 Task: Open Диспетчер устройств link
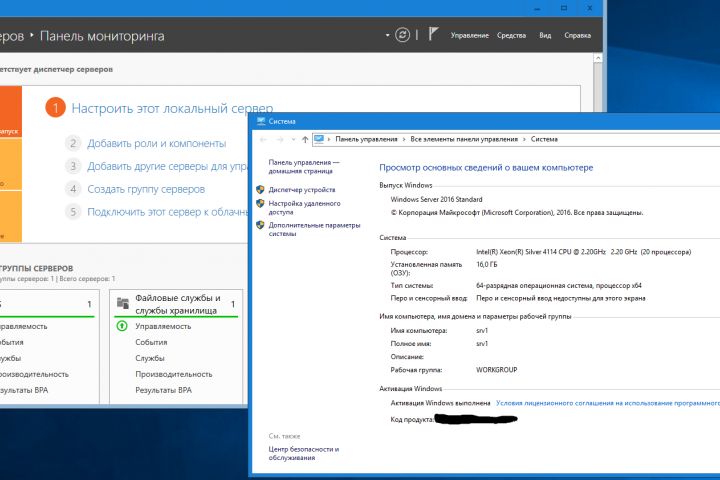tap(302, 190)
